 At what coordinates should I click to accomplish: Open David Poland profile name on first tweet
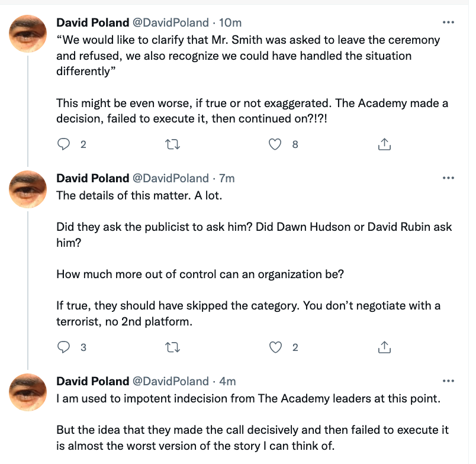(92, 22)
